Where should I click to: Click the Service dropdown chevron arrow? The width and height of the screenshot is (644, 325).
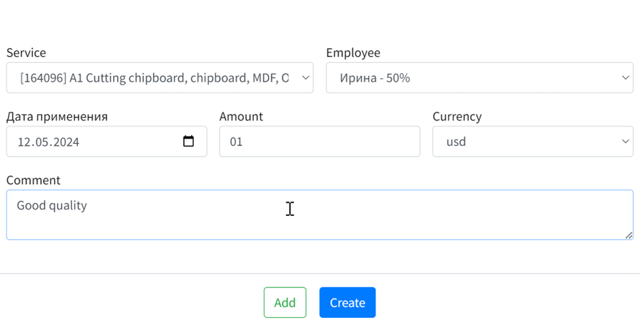point(305,78)
